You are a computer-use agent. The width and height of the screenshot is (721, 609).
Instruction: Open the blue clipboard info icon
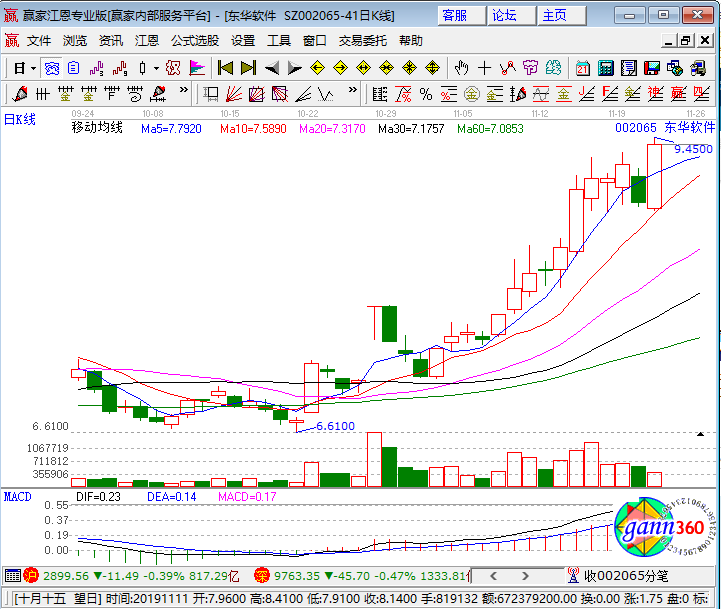click(74, 69)
